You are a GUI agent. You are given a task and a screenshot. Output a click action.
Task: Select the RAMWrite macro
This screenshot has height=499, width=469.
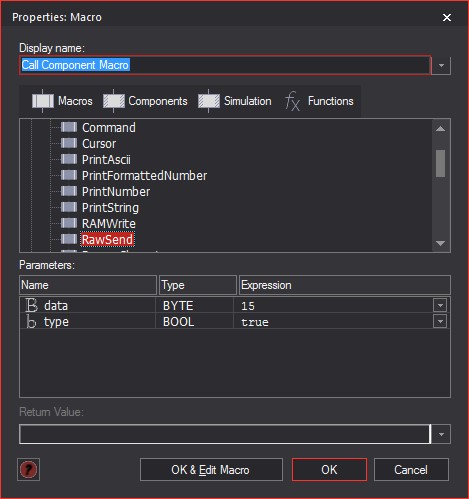(109, 223)
